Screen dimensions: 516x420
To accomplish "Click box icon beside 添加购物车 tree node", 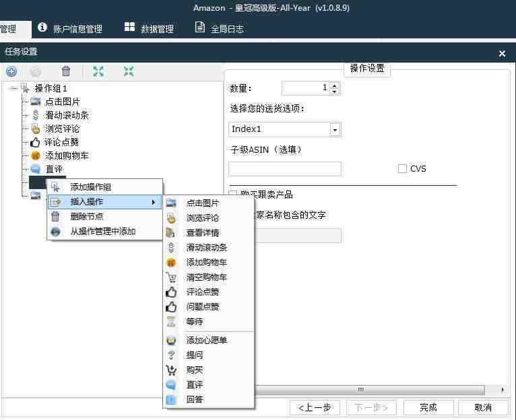I will tap(36, 155).
